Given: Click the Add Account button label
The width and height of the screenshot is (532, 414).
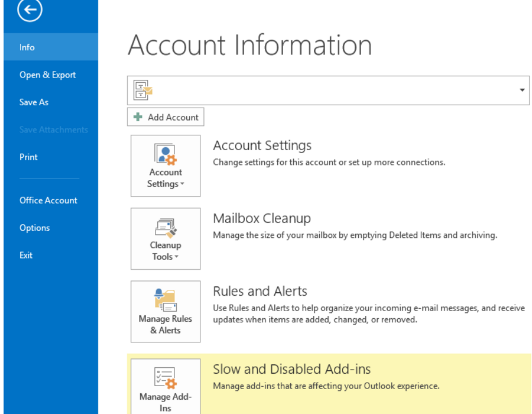Looking at the screenshot, I should pyautogui.click(x=173, y=117).
